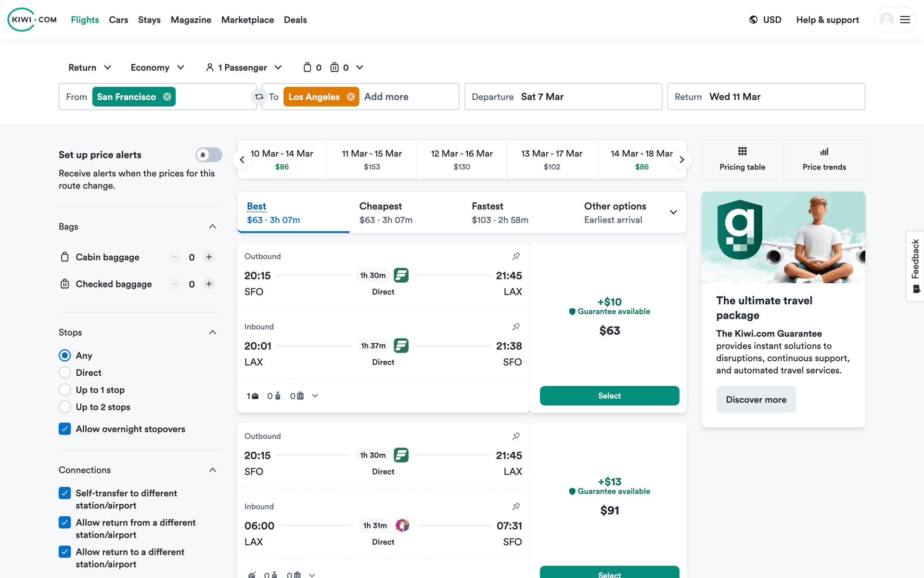Click the Departure date field
The height and width of the screenshot is (578, 924).
(x=563, y=97)
